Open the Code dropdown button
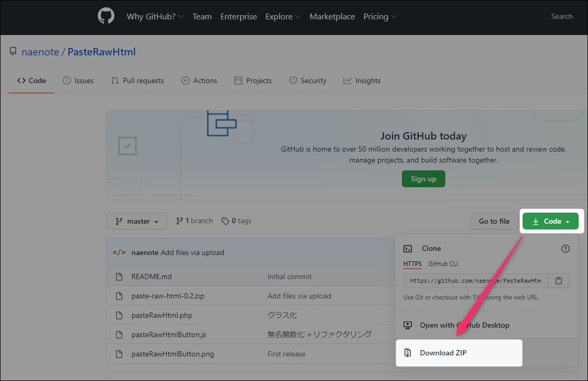Screen dimensions: 588x381 click(550, 221)
